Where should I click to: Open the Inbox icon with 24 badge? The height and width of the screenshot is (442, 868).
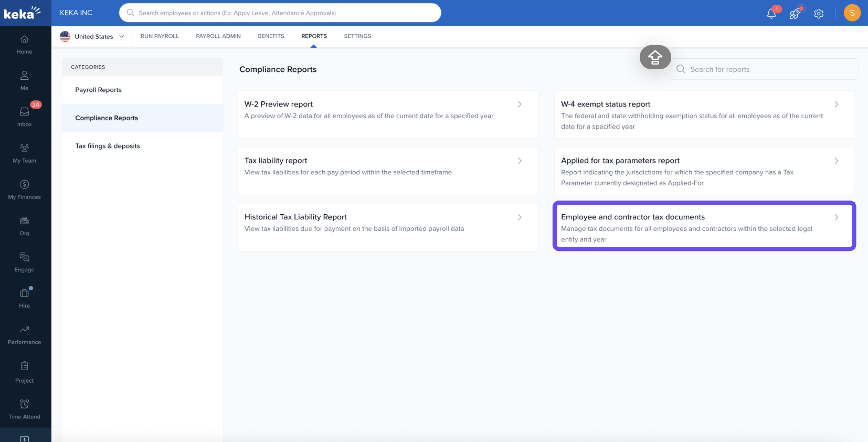(24, 112)
